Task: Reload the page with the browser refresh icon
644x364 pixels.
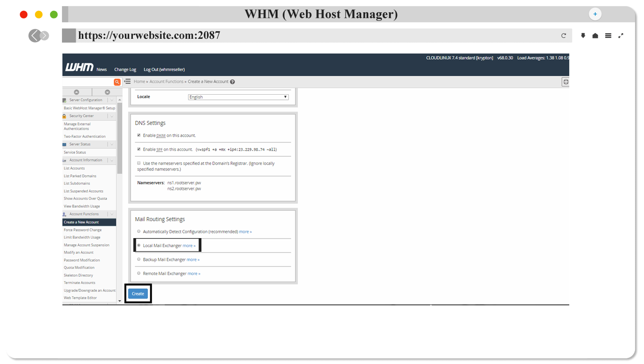Action: pos(564,36)
